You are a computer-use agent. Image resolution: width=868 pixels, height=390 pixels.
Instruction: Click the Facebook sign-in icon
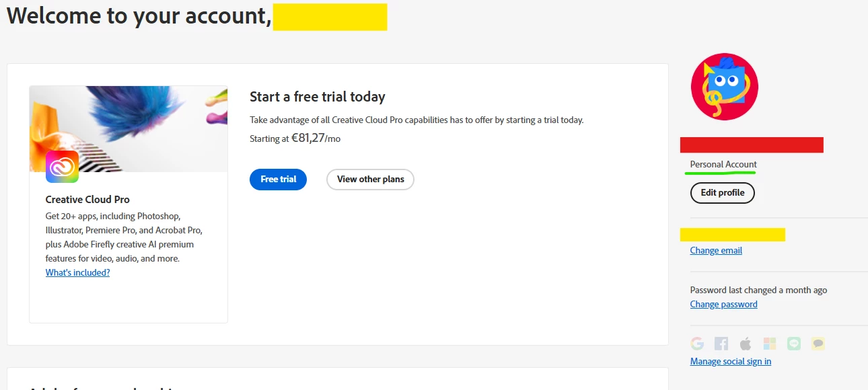tap(721, 344)
